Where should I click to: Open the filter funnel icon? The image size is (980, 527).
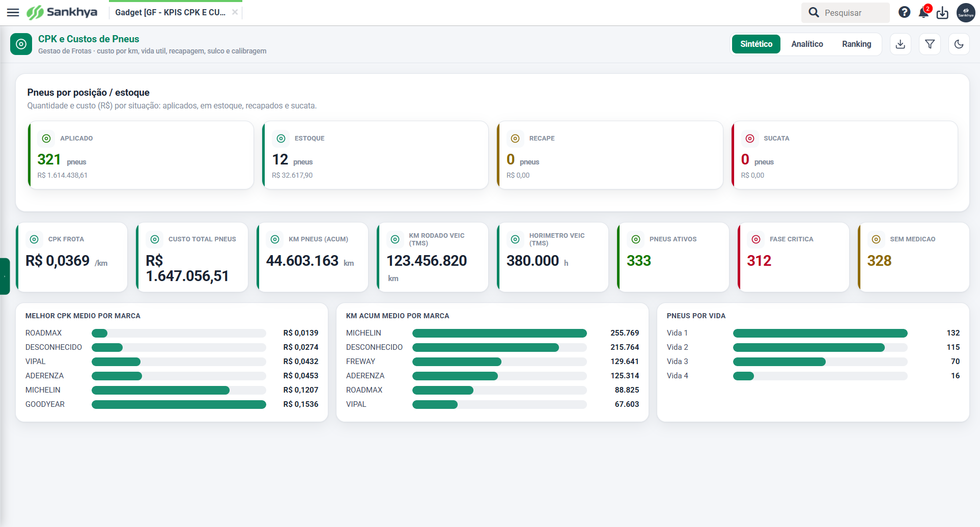click(x=930, y=44)
